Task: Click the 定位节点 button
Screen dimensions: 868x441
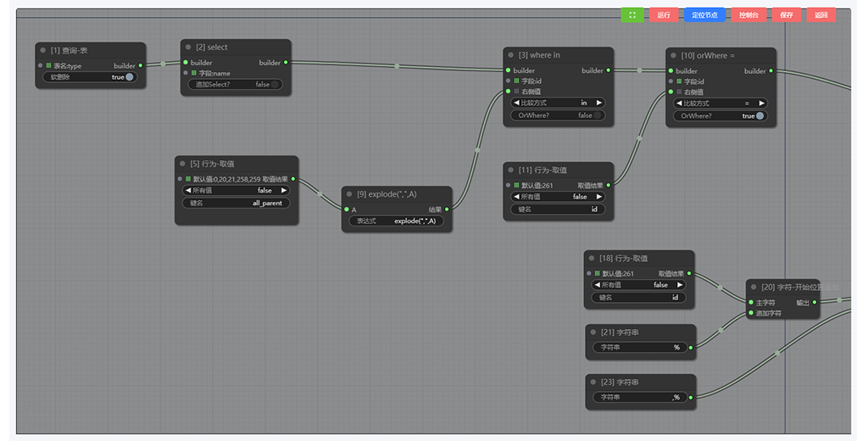Action: [704, 15]
